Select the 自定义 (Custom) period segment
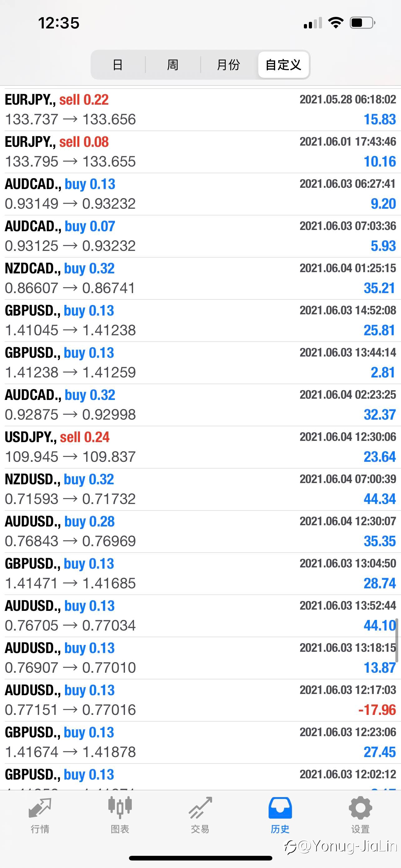The height and width of the screenshot is (868, 401). pyautogui.click(x=283, y=65)
